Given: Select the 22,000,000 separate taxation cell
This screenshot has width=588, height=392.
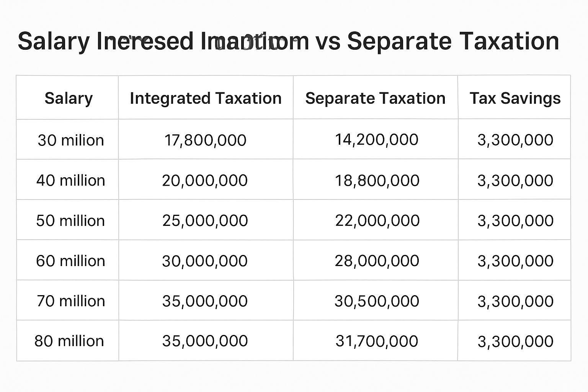Looking at the screenshot, I should [x=377, y=220].
